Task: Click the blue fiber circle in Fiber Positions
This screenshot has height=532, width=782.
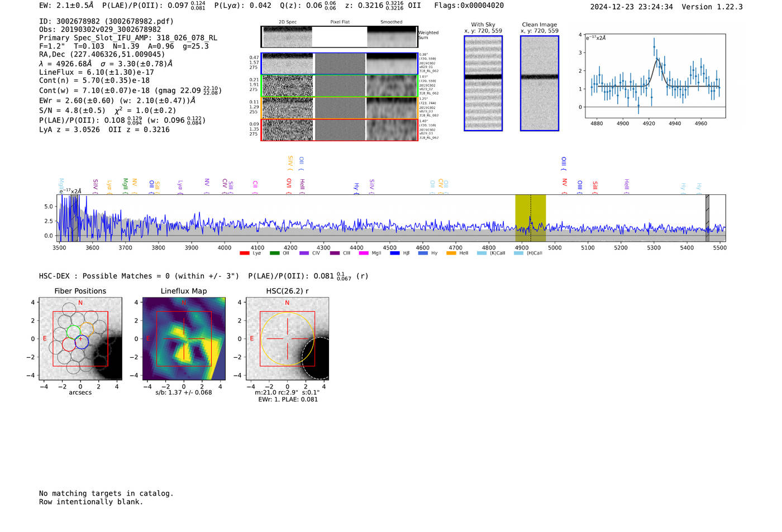Action: (82, 342)
